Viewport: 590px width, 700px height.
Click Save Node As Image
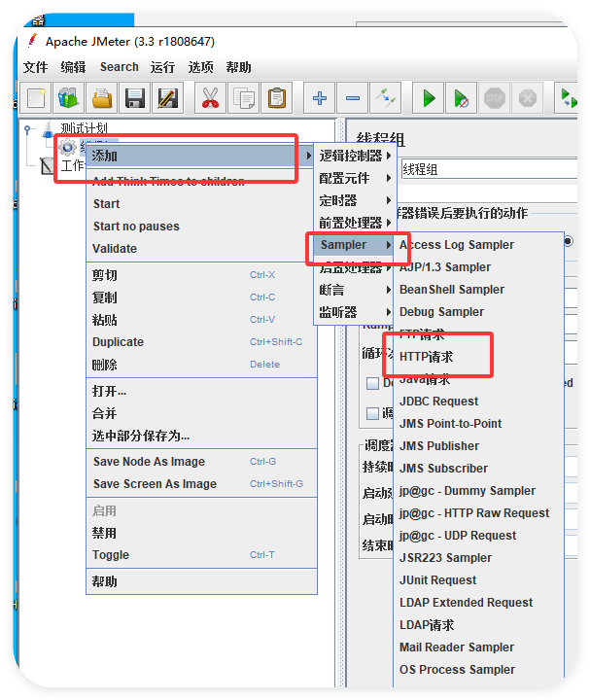point(201,462)
